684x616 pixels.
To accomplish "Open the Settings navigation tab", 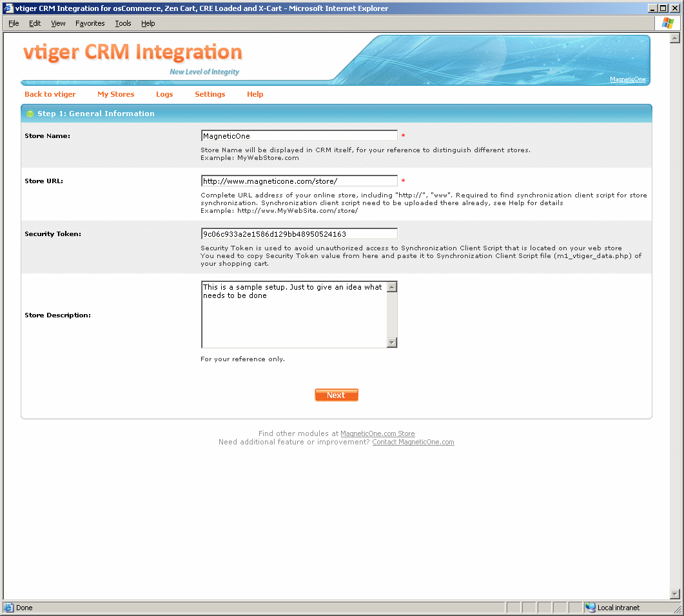I will pos(210,94).
